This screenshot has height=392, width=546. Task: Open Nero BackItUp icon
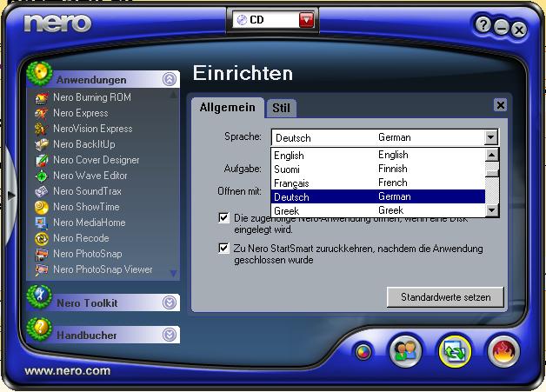pos(42,144)
